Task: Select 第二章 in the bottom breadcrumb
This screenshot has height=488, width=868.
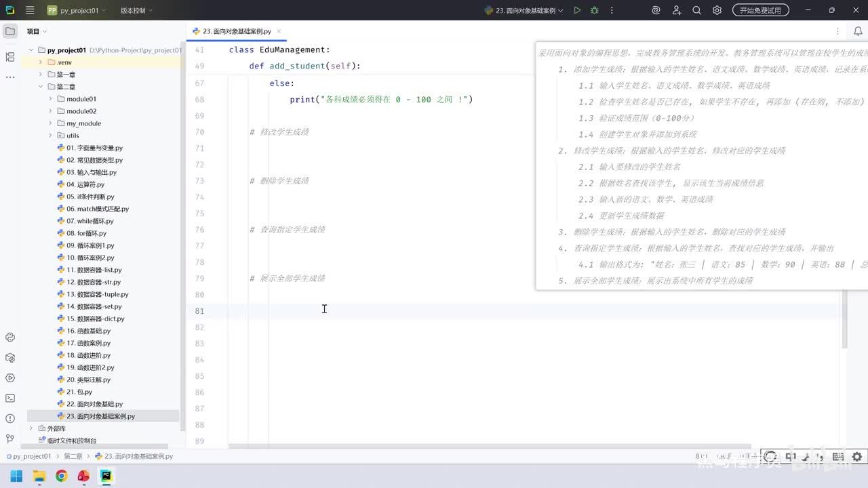Action: click(73, 456)
